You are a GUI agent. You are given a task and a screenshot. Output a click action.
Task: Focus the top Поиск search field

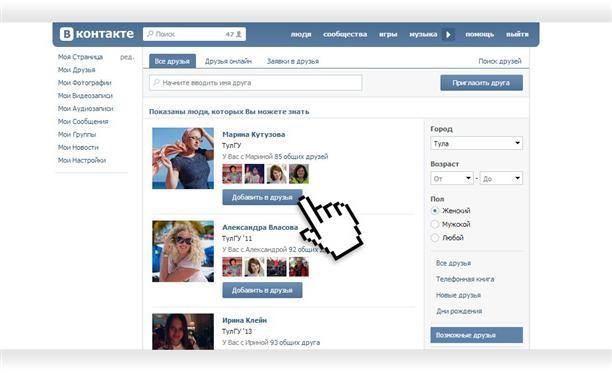click(x=194, y=34)
